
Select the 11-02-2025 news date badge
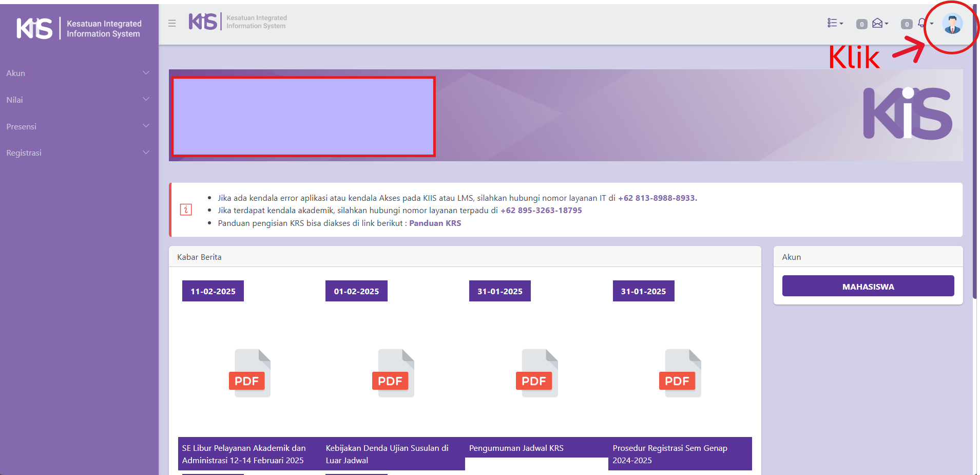coord(213,291)
